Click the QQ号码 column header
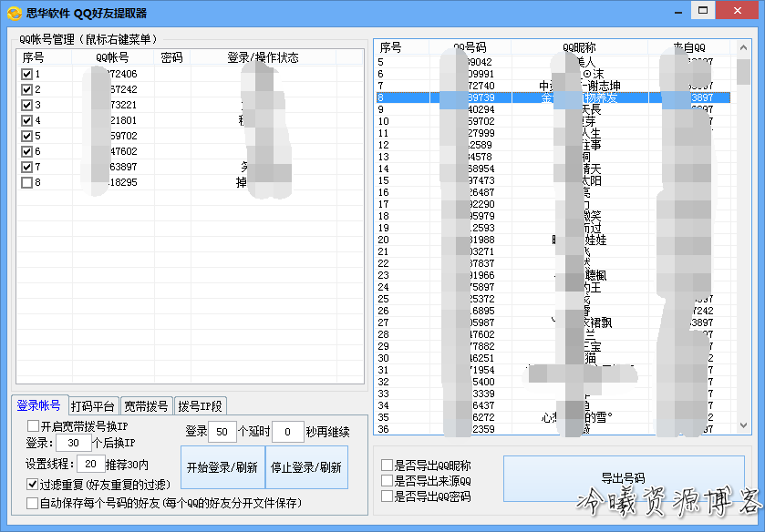Image resolution: width=765 pixels, height=532 pixels. 470,47
